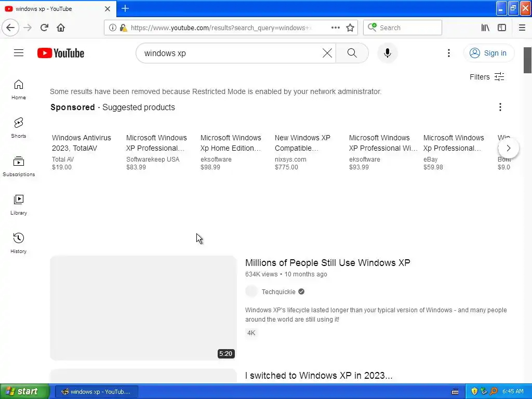
Task: Bookmark this page with the star icon
Action: (x=350, y=28)
